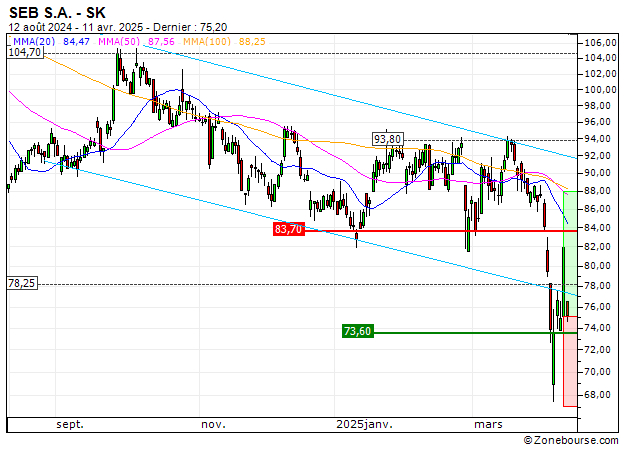Screen dimensions: 625x450
Task: Click the mars label on time axis
Action: point(488,424)
